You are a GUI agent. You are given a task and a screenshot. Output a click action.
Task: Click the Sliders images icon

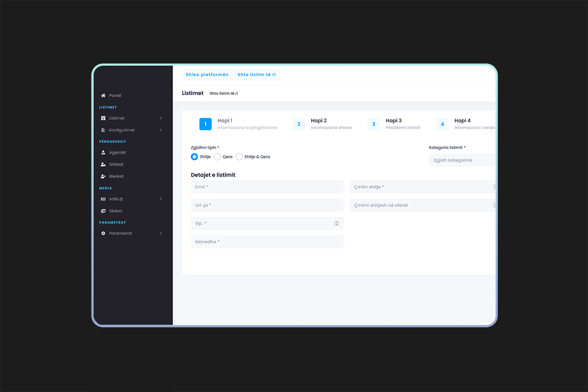click(103, 211)
